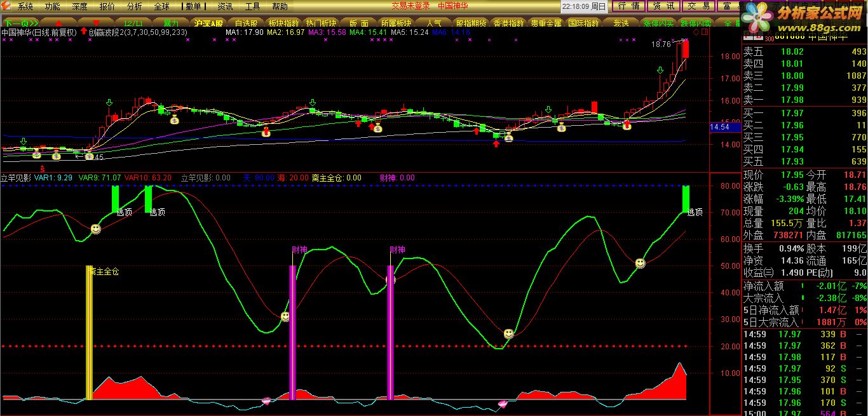
Task: Click the 交易 button
Action: click(x=699, y=6)
